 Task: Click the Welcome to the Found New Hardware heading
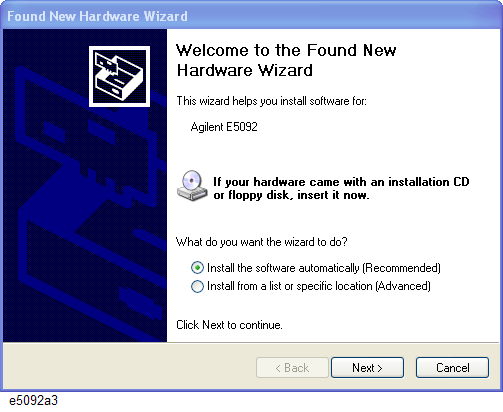[286, 60]
